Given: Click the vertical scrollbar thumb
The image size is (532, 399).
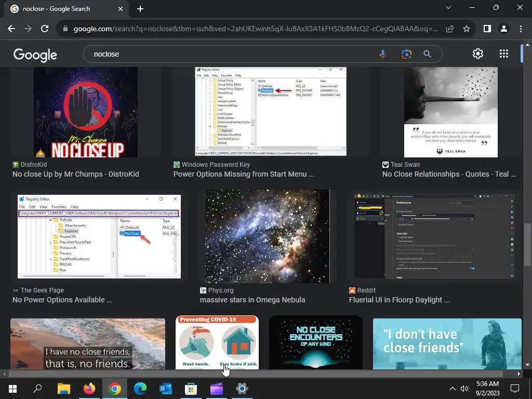Looking at the screenshot, I should [x=527, y=244].
